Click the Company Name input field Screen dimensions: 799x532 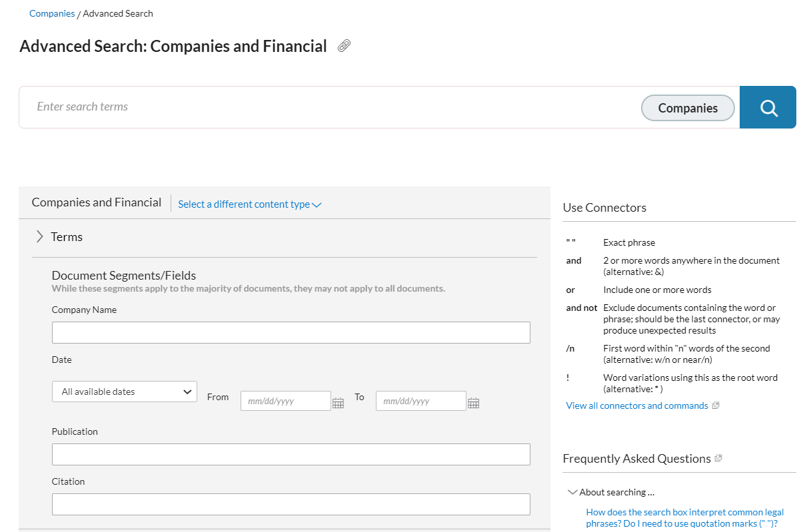coord(291,332)
